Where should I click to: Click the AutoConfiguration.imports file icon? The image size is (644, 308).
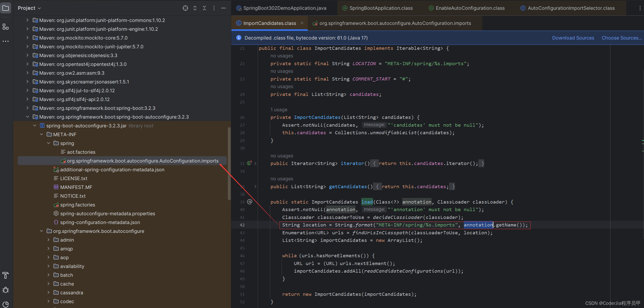pos(63,161)
